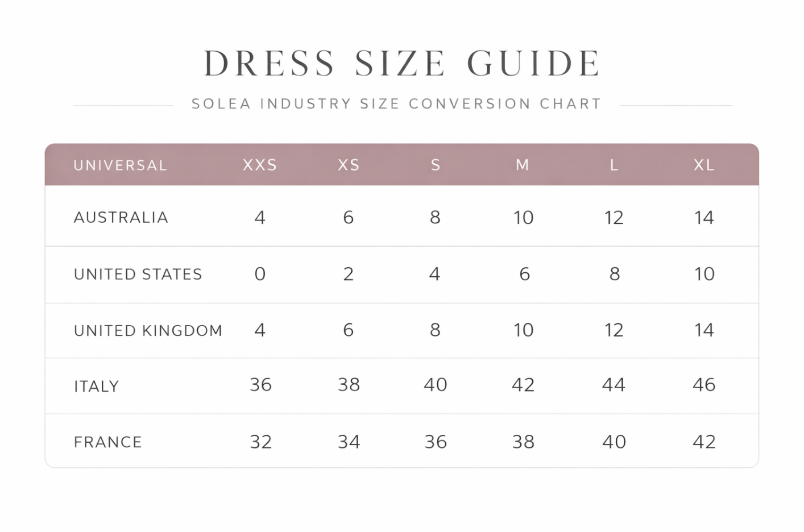Click Italy's size L value 44

[x=614, y=385]
